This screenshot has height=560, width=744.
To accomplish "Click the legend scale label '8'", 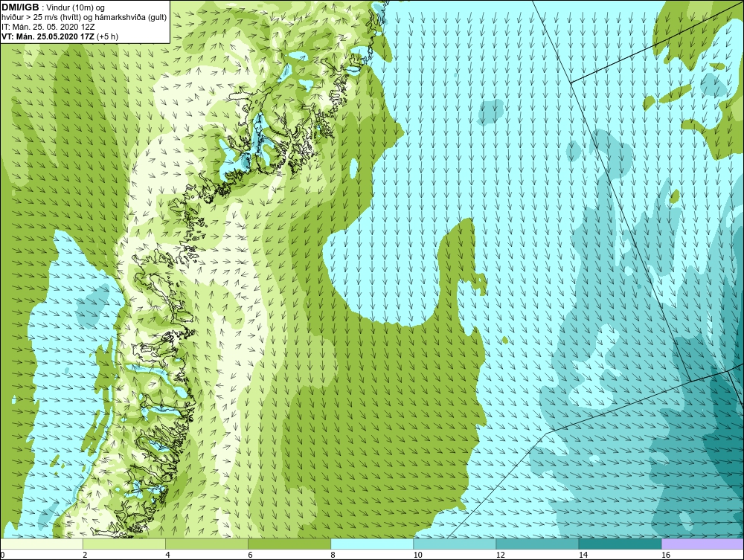I will click(x=333, y=555).
